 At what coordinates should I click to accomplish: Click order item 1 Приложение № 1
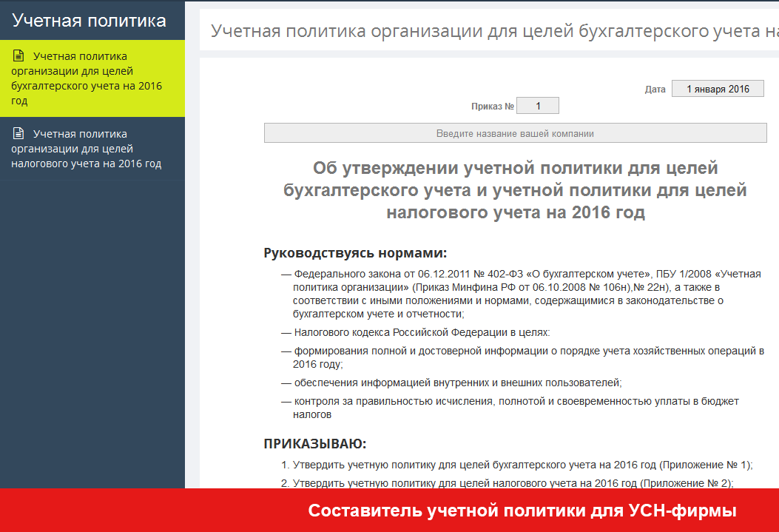pos(517,465)
